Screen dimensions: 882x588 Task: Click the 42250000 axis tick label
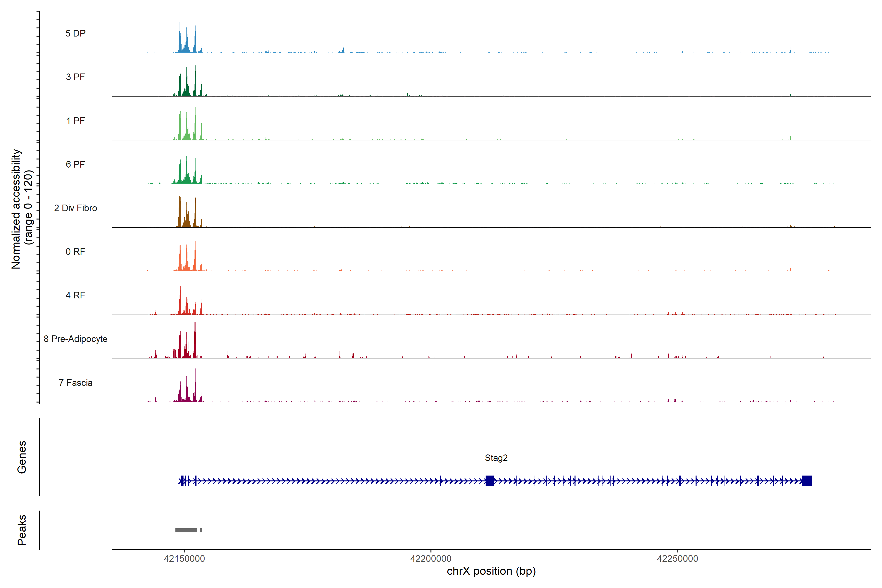pyautogui.click(x=677, y=558)
